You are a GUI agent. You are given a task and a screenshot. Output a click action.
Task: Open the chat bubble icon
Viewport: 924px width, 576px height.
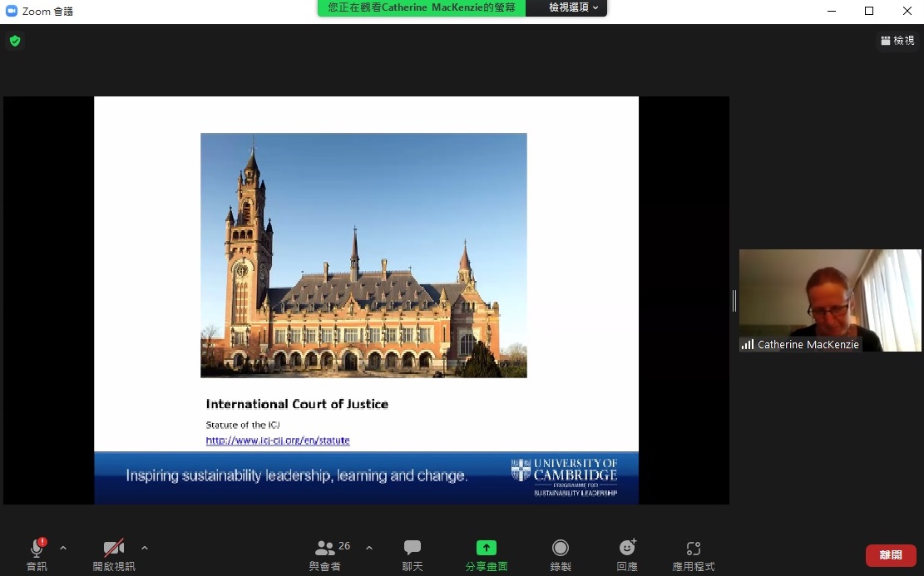click(x=413, y=548)
